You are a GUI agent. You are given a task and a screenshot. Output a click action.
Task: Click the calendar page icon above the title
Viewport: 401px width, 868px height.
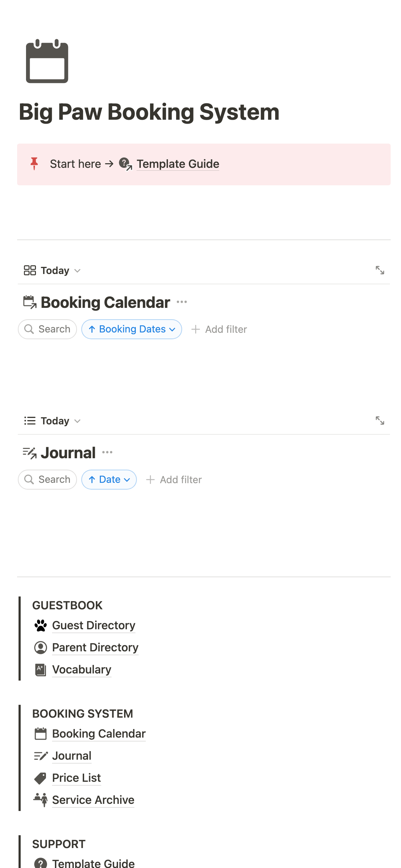(x=47, y=61)
